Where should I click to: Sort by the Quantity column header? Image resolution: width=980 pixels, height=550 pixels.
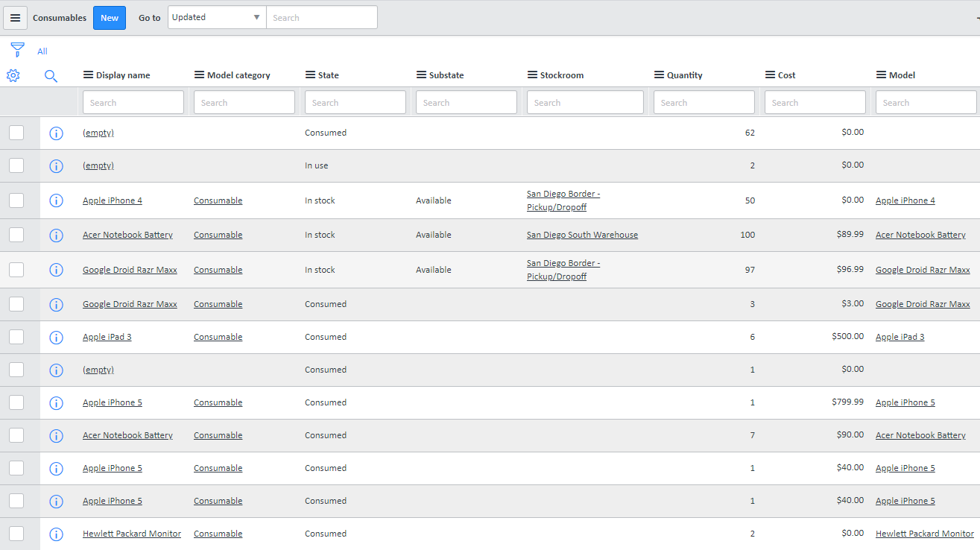(683, 75)
